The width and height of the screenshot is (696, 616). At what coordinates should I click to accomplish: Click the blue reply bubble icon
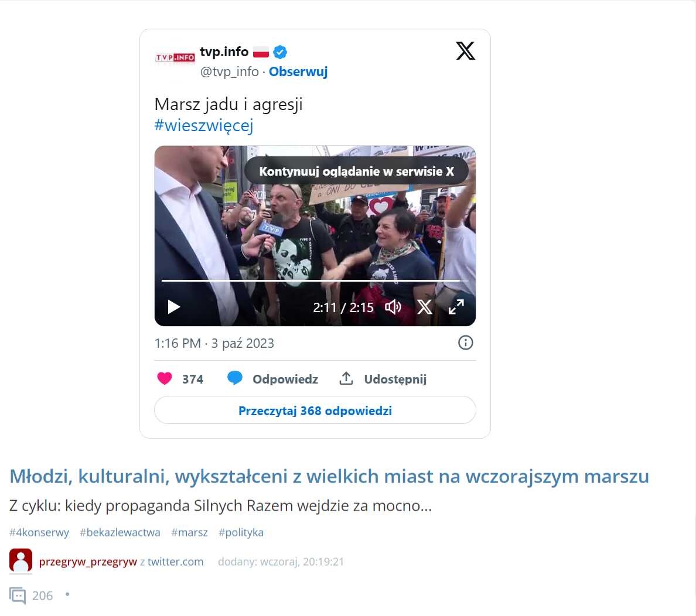coord(234,378)
